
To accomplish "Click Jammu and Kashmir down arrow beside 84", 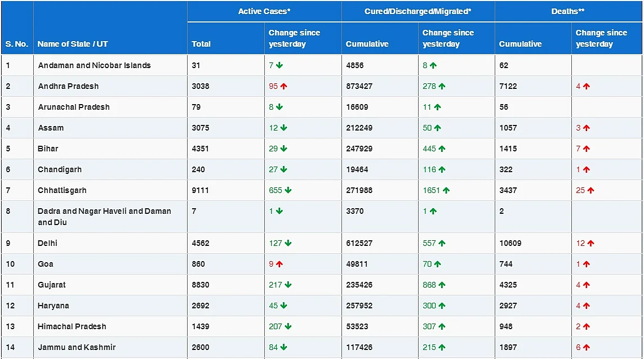I will (284, 348).
